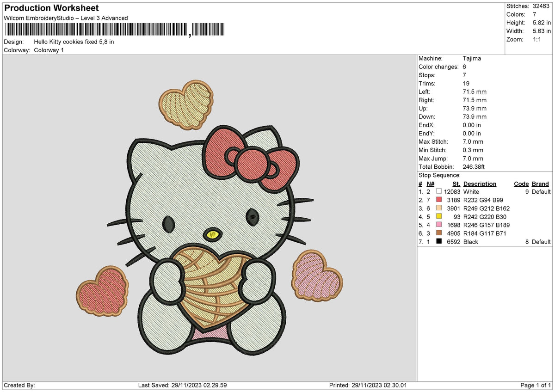Click the Down value 73.9 mm

[475, 116]
